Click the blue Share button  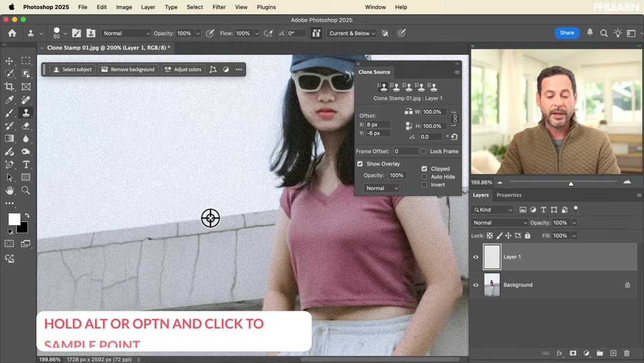pyautogui.click(x=567, y=33)
